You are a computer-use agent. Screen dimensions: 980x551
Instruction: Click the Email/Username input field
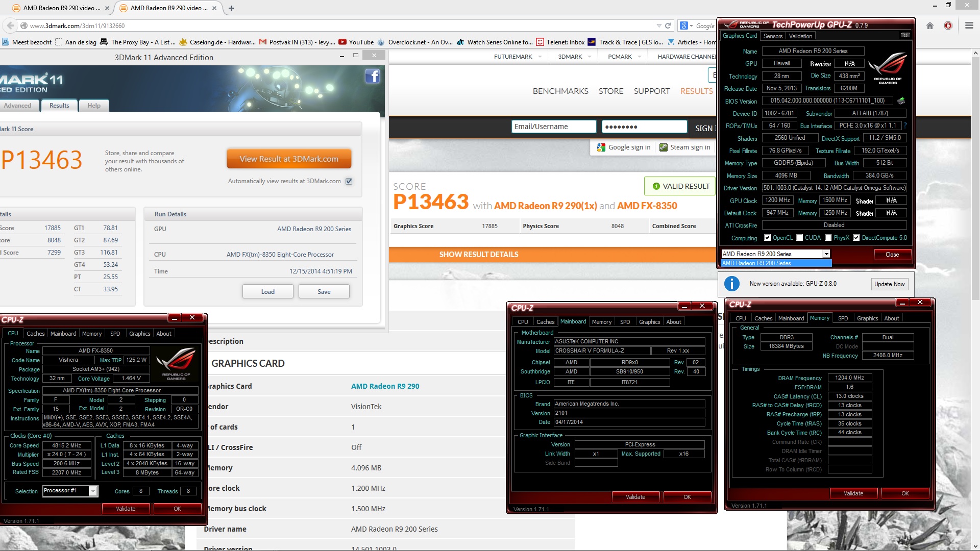point(554,127)
